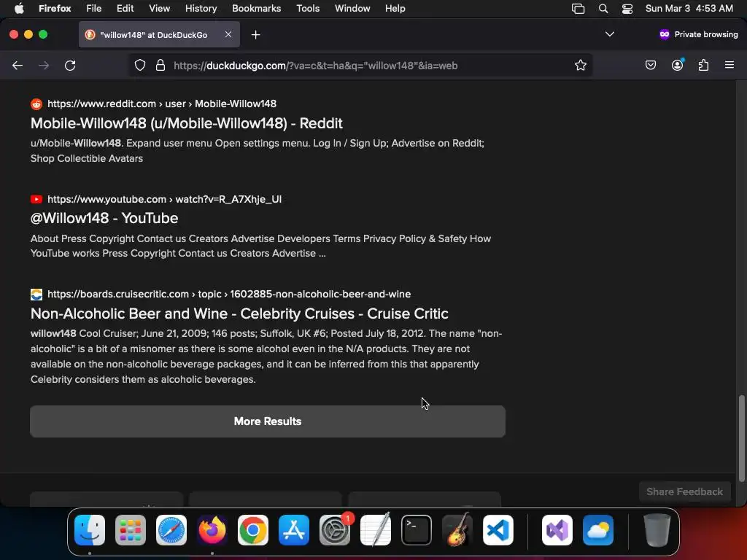Click the address bar URL field
This screenshot has height=560, width=747.
(x=362, y=65)
